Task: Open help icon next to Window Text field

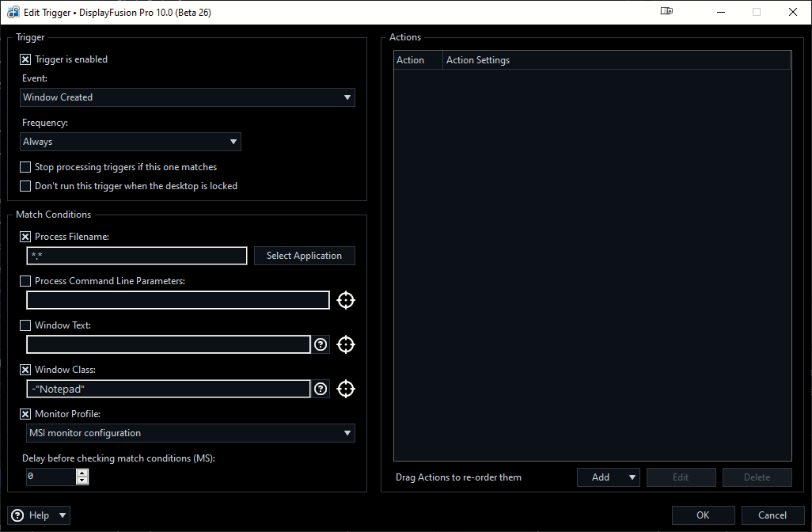Action: pyautogui.click(x=321, y=344)
